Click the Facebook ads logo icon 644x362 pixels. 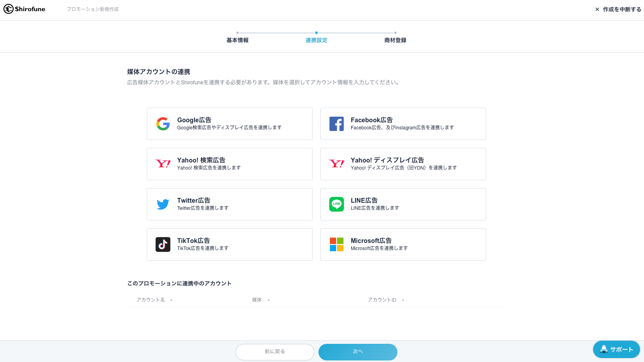pyautogui.click(x=337, y=124)
